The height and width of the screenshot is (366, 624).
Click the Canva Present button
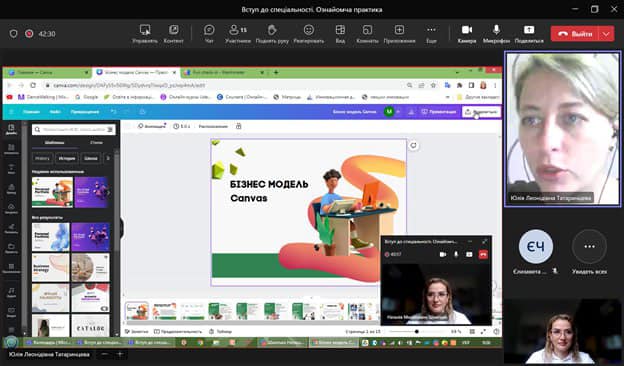[x=439, y=112]
